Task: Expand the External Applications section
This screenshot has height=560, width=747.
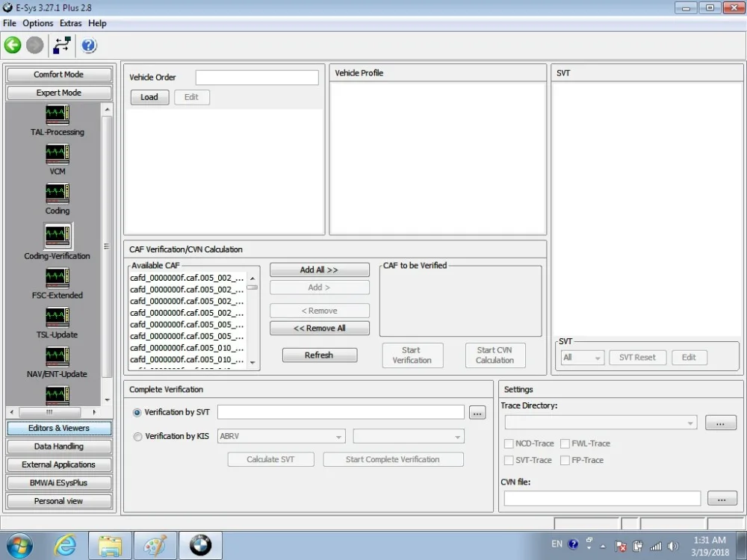Action: pyautogui.click(x=59, y=464)
